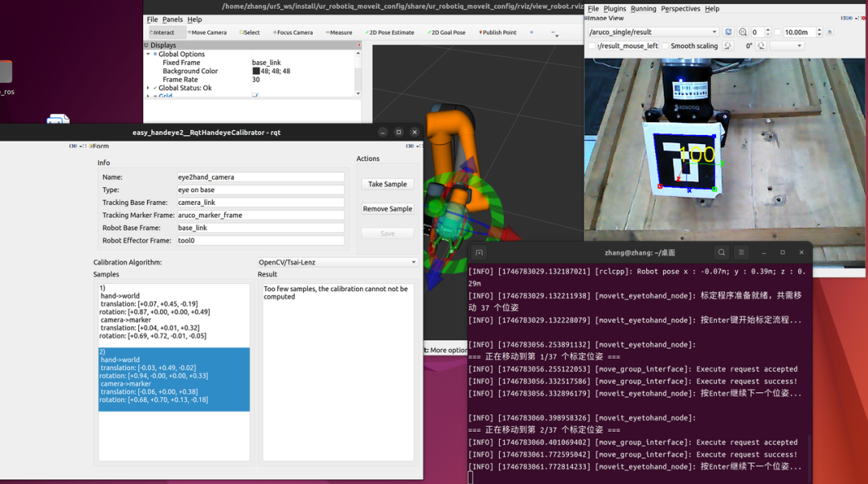This screenshot has width=868, height=484.
Task: Toggle the 10.00m max range checkbox
Action: [x=777, y=32]
